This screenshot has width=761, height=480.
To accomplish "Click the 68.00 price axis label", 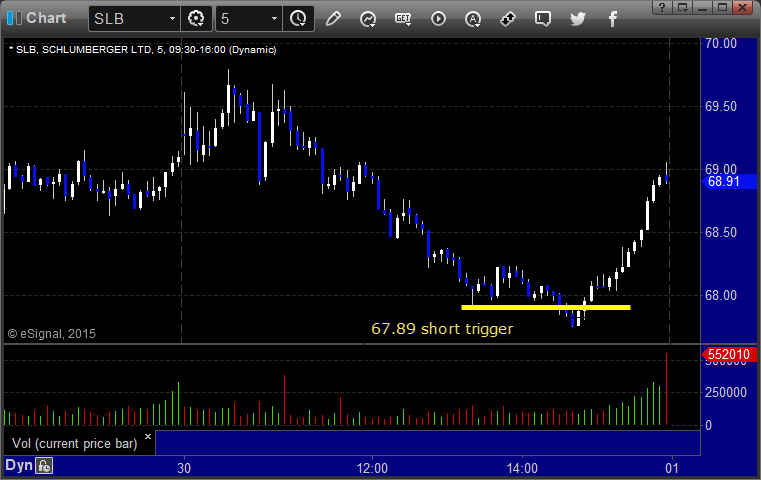I will coord(721,296).
